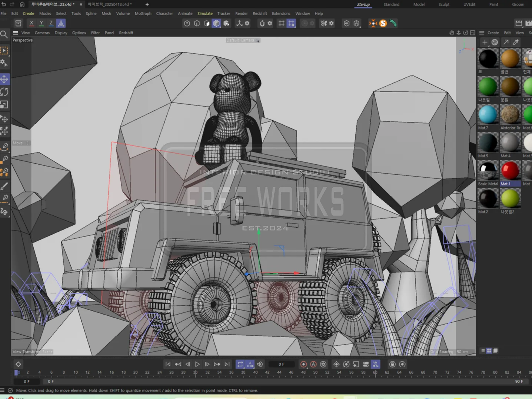Click frame 30 marker on the timeline ruler

click(195, 372)
